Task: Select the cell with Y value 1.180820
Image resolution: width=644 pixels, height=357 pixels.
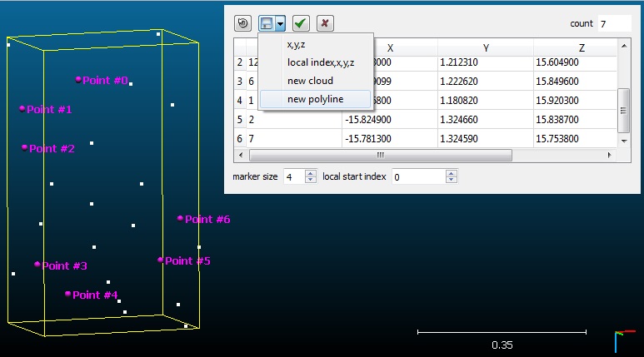Action: (486, 100)
